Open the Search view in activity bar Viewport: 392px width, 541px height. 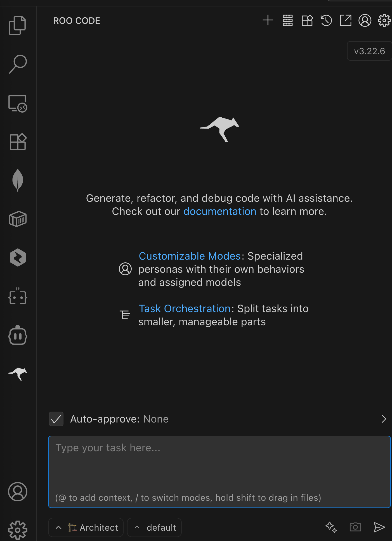pyautogui.click(x=18, y=64)
